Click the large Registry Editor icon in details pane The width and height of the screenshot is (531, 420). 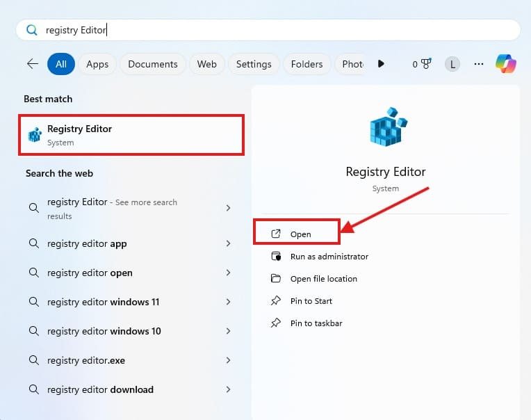coord(388,127)
